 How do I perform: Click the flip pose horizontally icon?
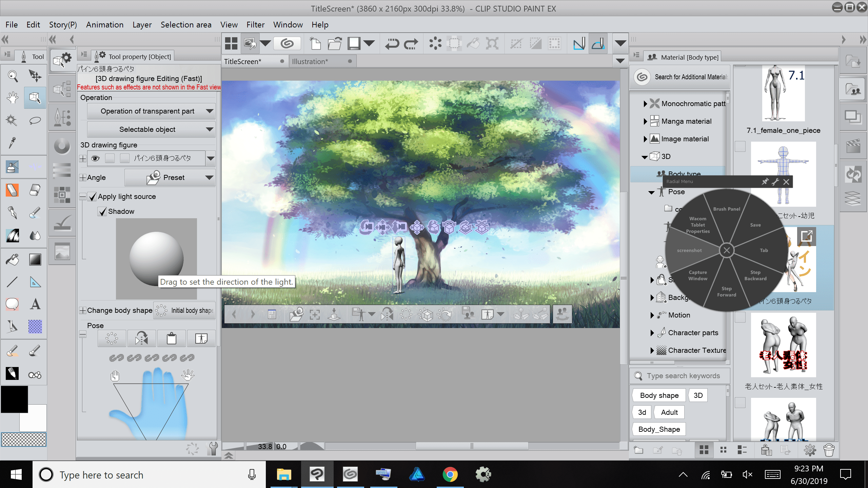pos(141,338)
